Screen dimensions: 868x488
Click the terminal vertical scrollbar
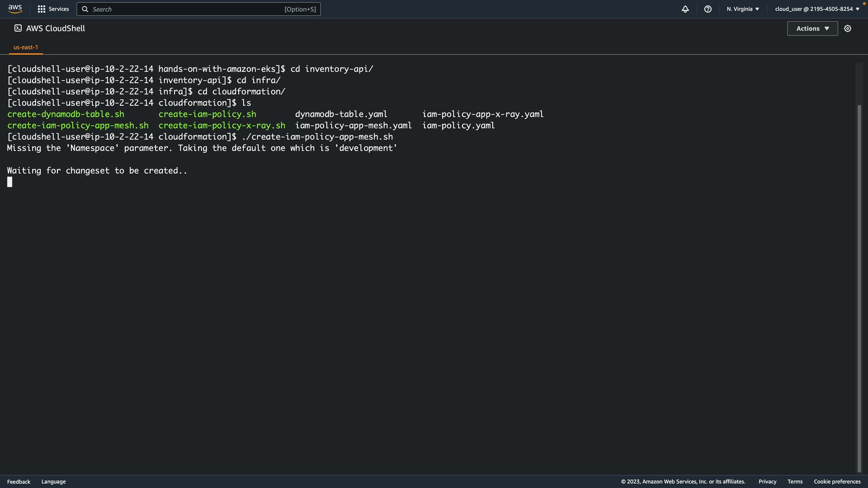pos(859,289)
